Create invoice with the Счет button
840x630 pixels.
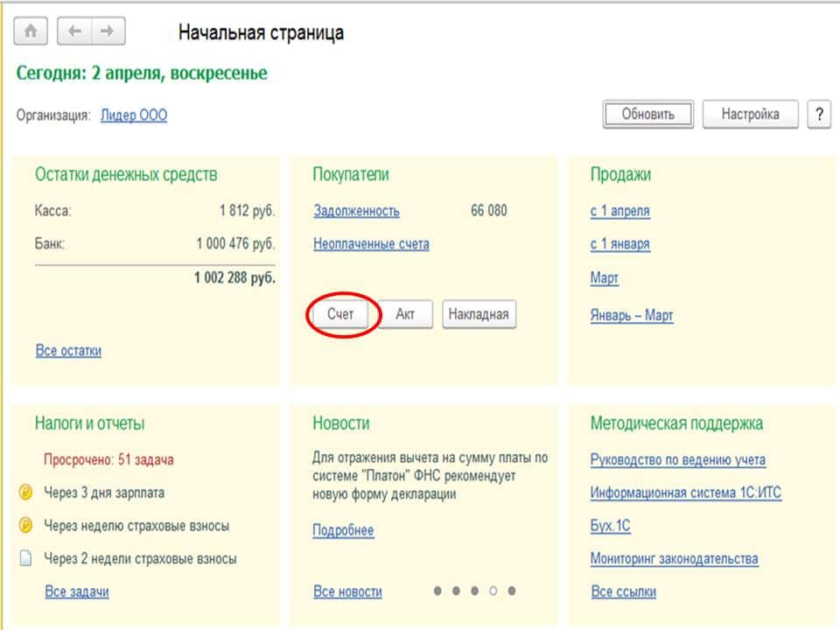click(x=340, y=314)
